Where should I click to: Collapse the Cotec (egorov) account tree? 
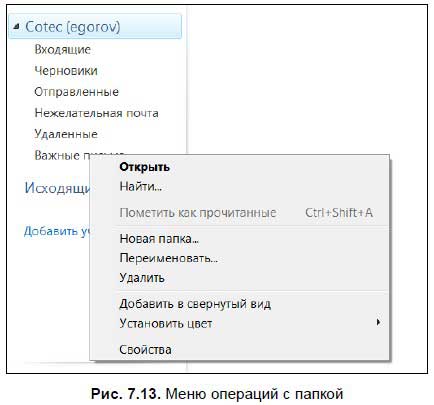click(x=16, y=27)
